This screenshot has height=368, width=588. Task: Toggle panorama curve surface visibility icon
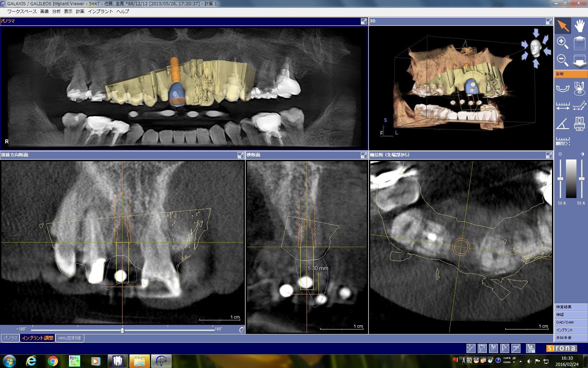pos(516,348)
